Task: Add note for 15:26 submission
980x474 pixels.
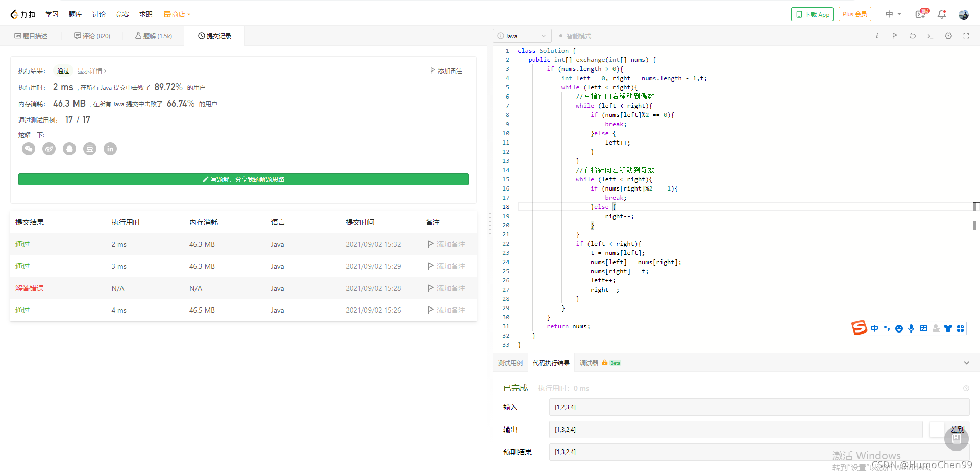Action: [x=447, y=310]
